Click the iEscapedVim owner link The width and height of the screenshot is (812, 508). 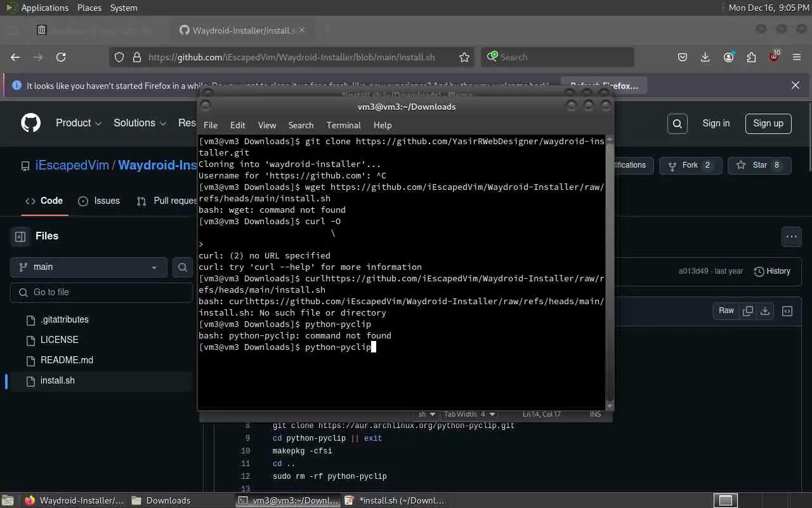point(72,165)
